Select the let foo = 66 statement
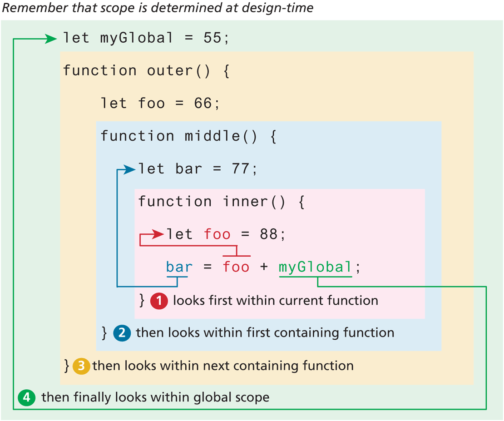Screen dimensions: 504x421 tap(160, 104)
